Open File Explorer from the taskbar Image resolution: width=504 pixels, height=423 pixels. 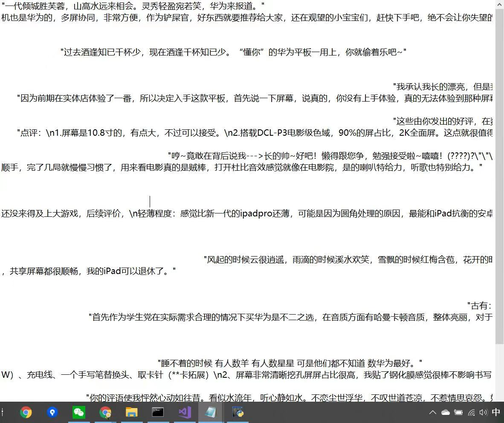point(131,412)
